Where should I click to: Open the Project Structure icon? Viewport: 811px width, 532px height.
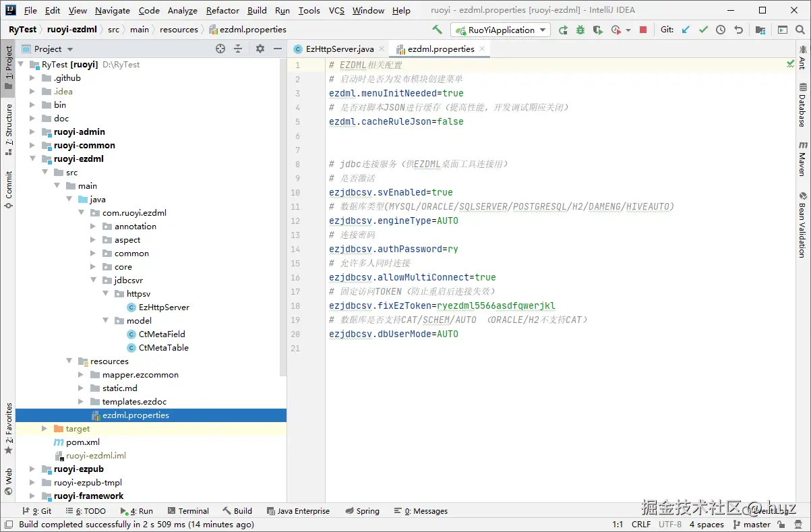(x=760, y=30)
